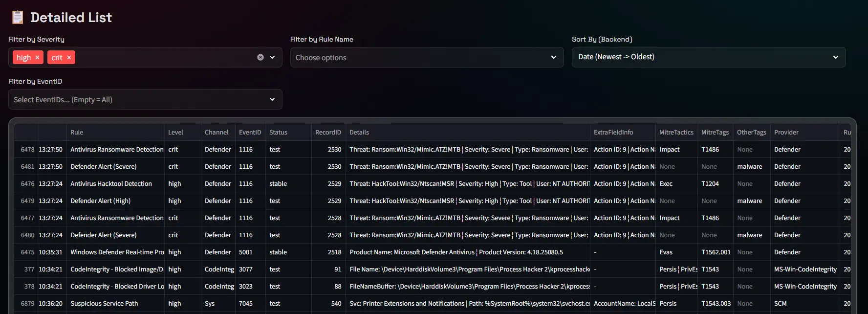Click the Windows Defender Real-time Protection row

(117, 252)
